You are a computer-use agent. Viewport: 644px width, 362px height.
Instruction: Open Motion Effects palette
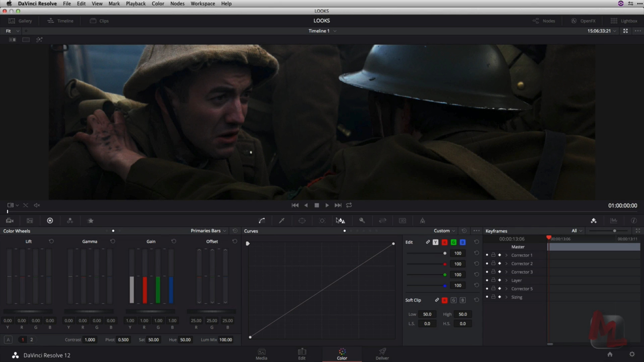pyautogui.click(x=90, y=221)
